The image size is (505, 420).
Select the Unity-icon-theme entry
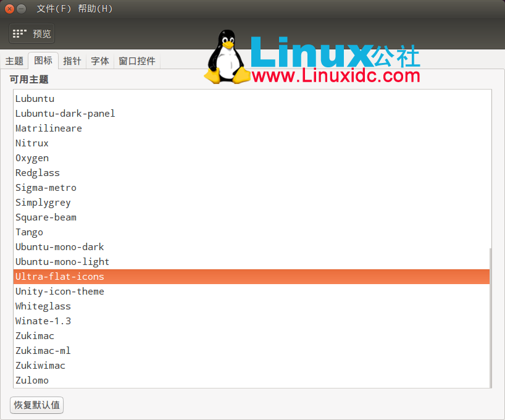pyautogui.click(x=59, y=292)
